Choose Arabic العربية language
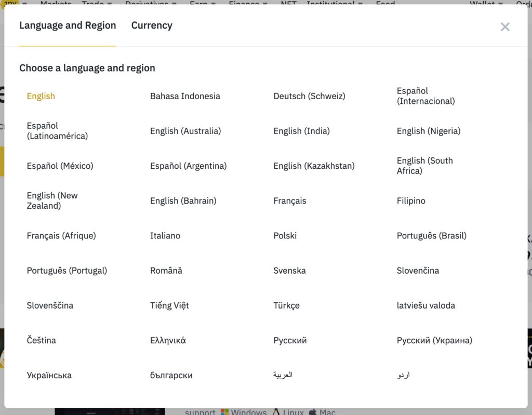The width and height of the screenshot is (532, 415). [283, 375]
